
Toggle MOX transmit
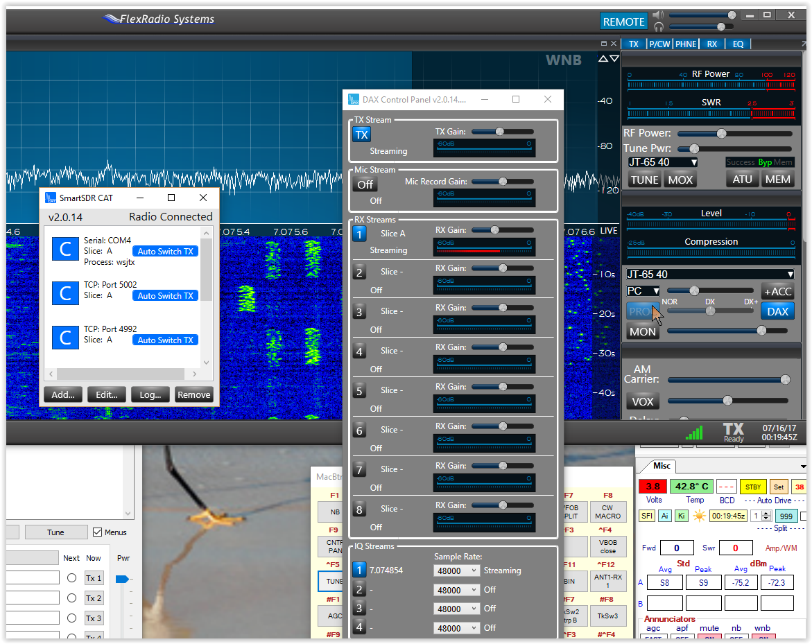coord(680,179)
